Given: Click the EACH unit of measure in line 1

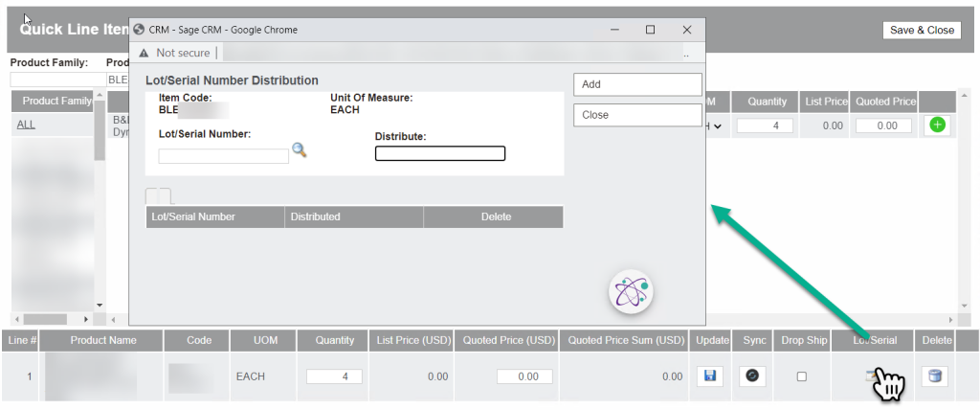Looking at the screenshot, I should (x=251, y=376).
